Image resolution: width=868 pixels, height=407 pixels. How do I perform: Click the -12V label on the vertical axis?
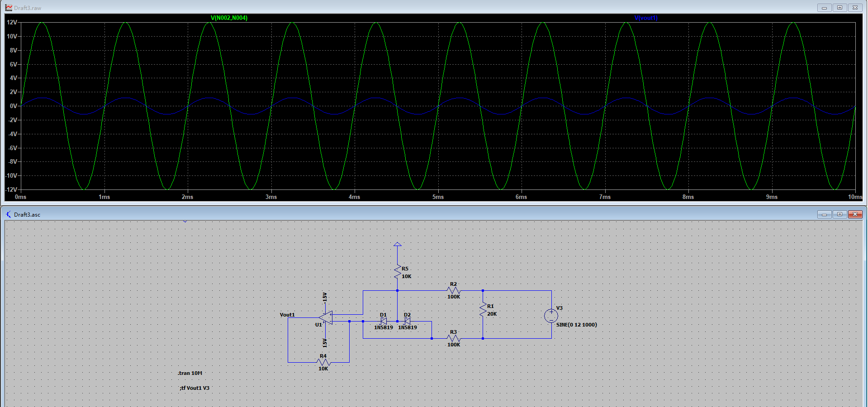click(x=11, y=189)
